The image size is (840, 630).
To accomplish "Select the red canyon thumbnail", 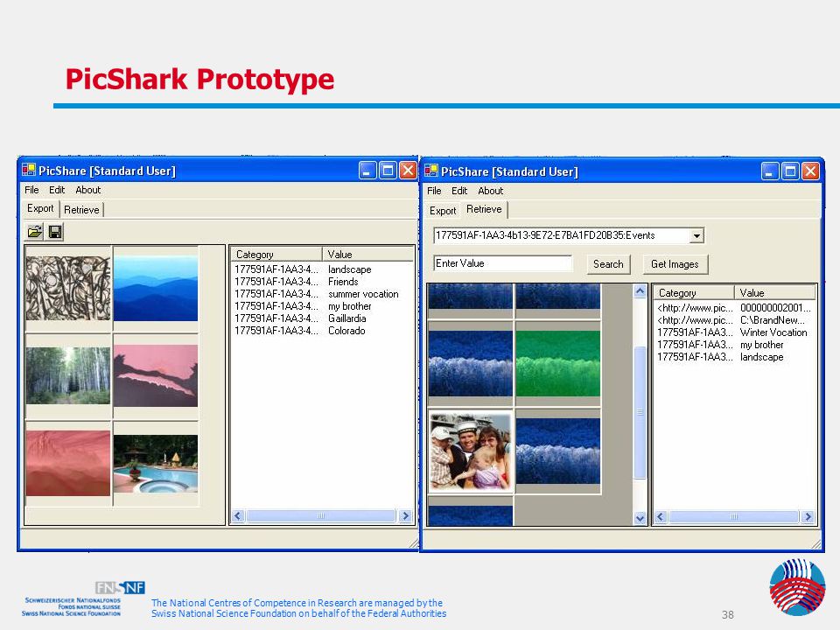I will 68,464.
